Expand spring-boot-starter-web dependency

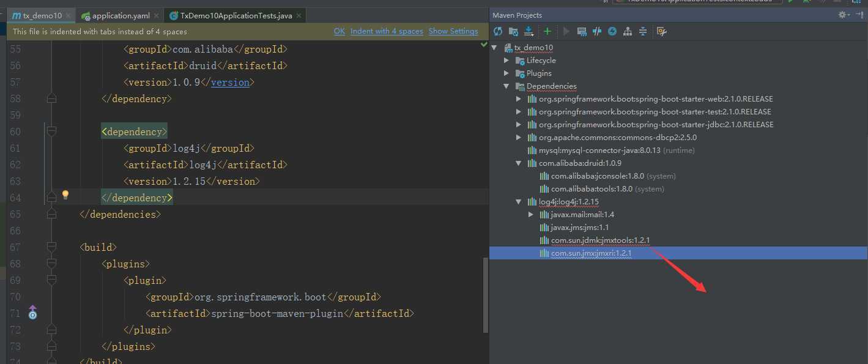pyautogui.click(x=519, y=99)
